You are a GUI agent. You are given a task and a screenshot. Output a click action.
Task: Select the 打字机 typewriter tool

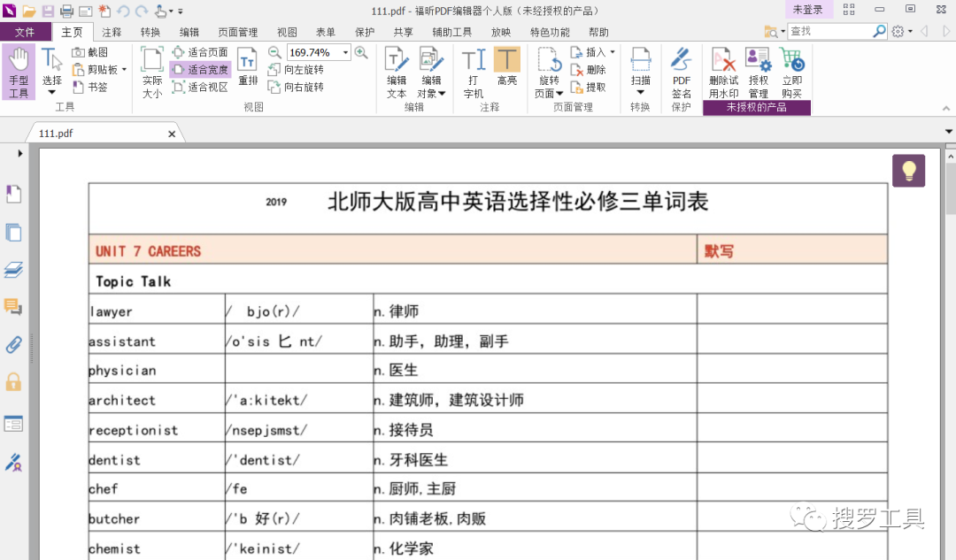pos(474,72)
